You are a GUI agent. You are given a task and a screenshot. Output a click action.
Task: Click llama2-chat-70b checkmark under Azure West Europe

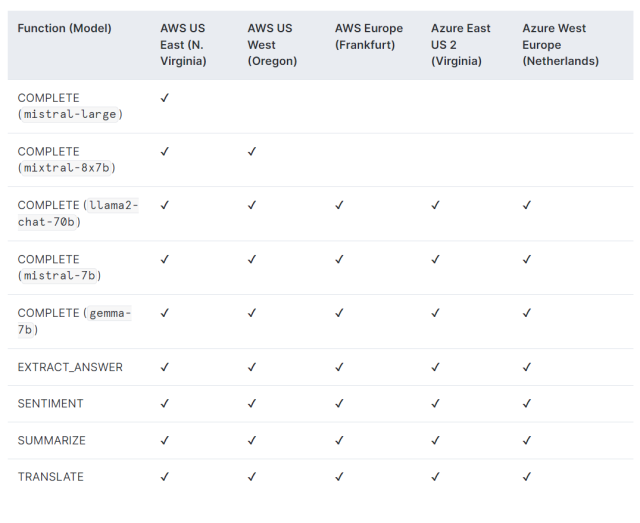point(527,205)
